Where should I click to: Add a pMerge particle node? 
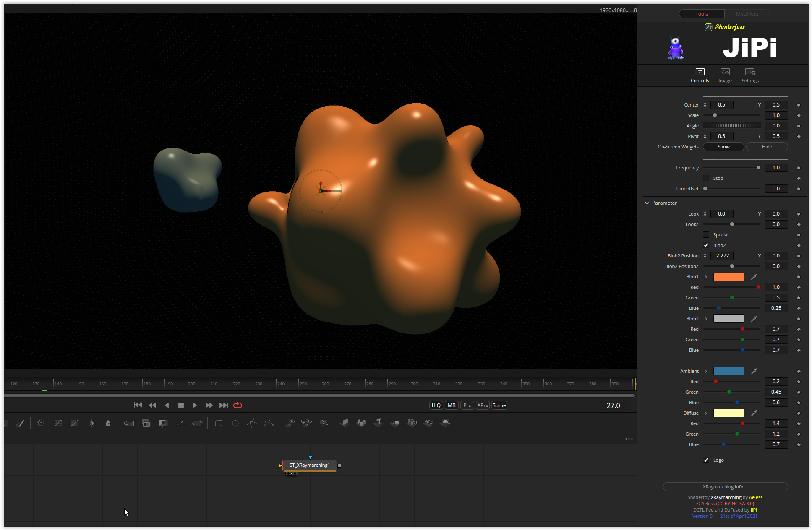(307, 423)
